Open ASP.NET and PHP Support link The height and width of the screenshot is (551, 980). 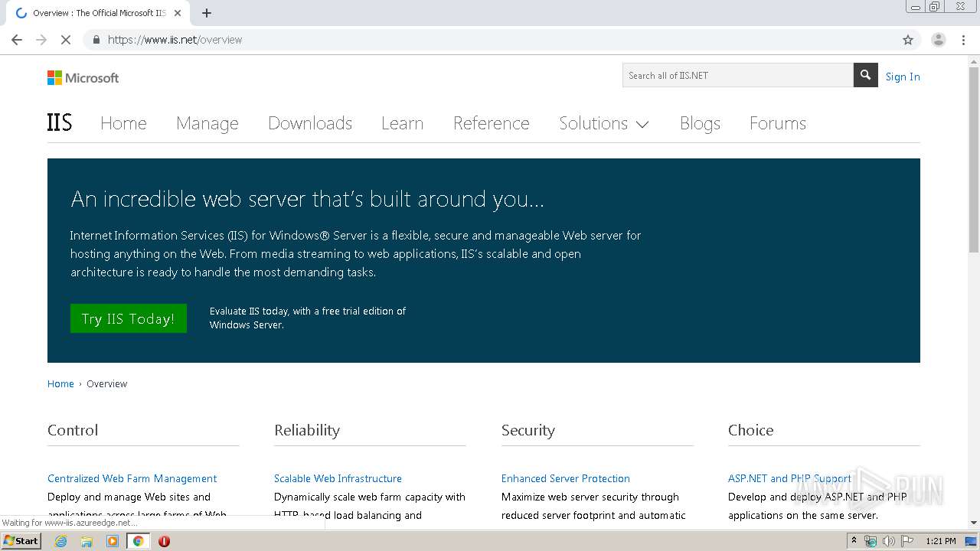[789, 478]
